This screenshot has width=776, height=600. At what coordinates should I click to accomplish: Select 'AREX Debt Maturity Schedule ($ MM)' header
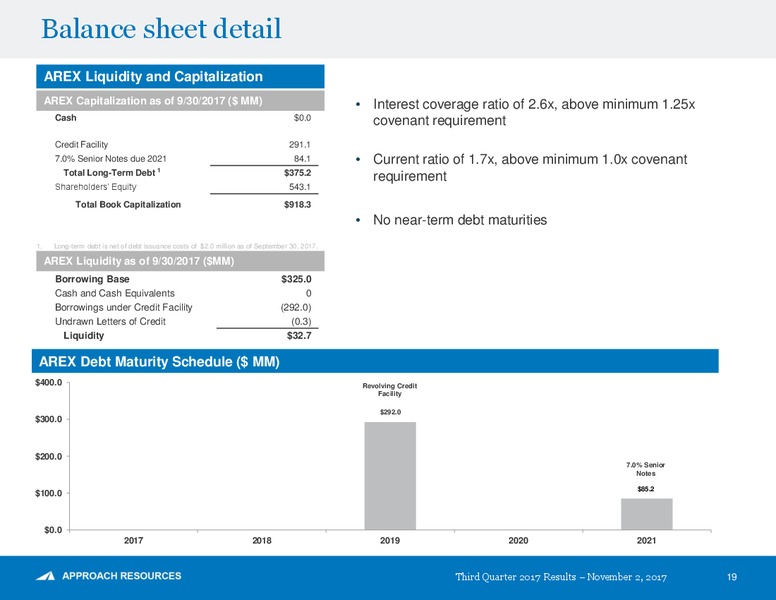click(x=375, y=361)
